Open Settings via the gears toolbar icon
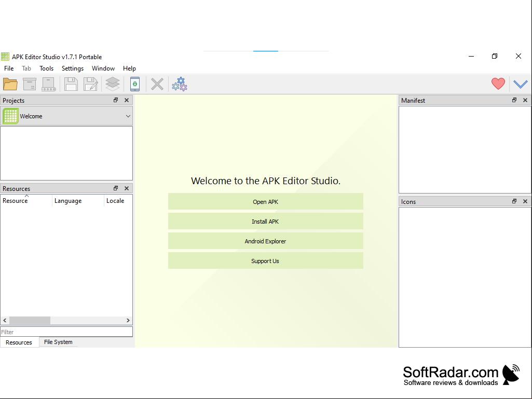This screenshot has height=399, width=532. click(x=180, y=84)
